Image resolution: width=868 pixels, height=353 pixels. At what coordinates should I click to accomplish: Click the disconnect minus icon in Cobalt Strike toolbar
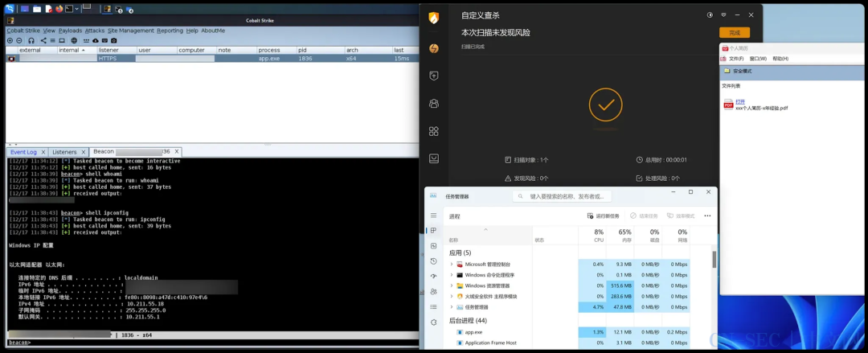(x=18, y=40)
